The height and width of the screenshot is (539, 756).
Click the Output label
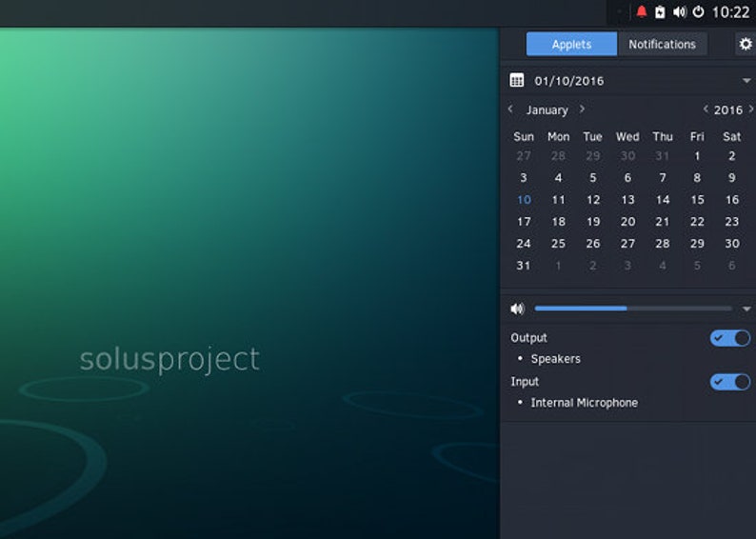pos(528,338)
